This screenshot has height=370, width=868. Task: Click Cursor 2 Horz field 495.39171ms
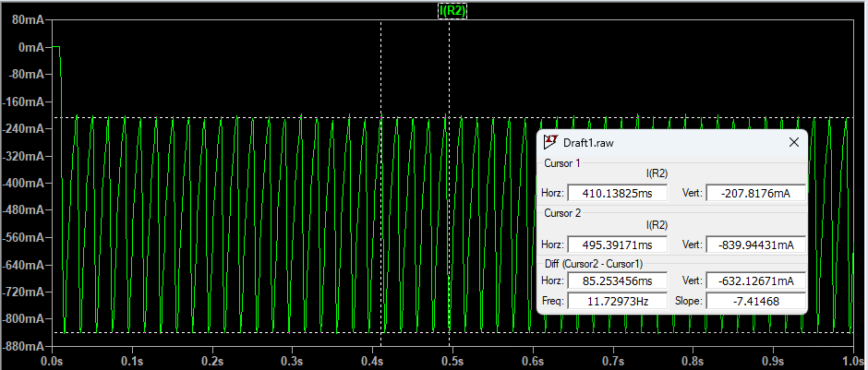coord(617,245)
